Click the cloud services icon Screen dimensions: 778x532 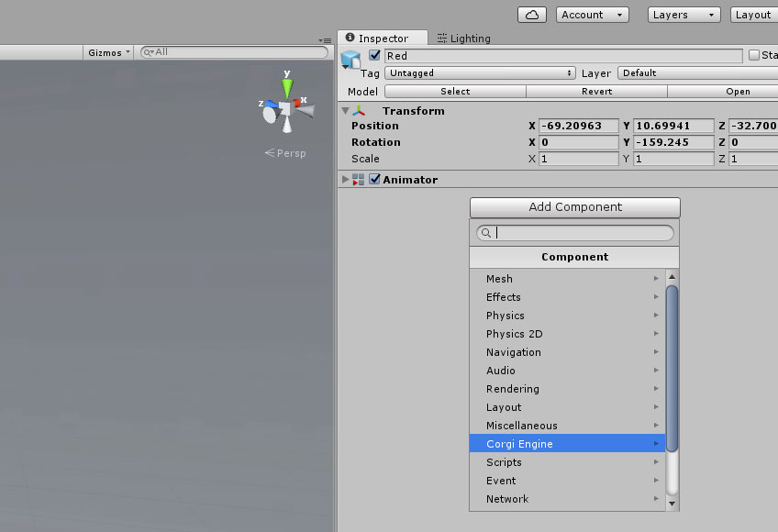(532, 15)
